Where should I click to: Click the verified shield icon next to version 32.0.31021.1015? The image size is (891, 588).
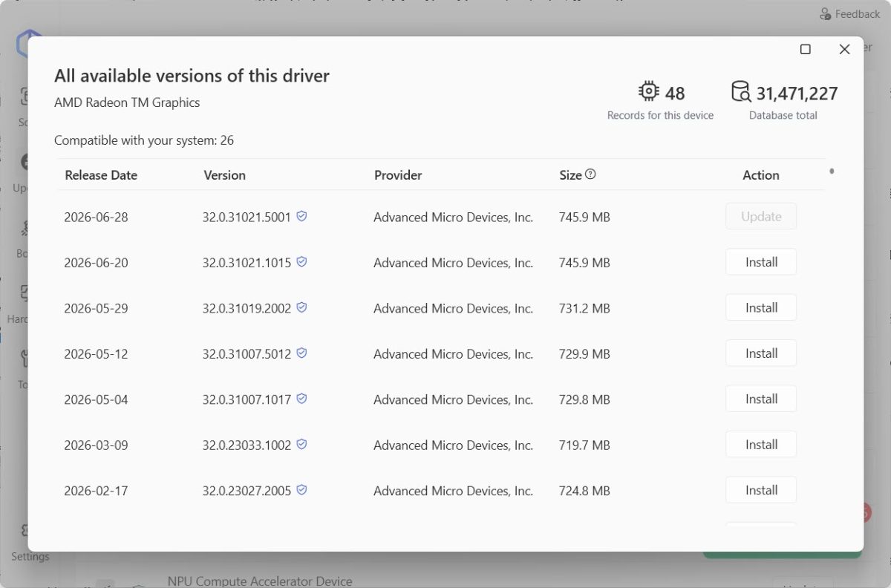(x=301, y=261)
